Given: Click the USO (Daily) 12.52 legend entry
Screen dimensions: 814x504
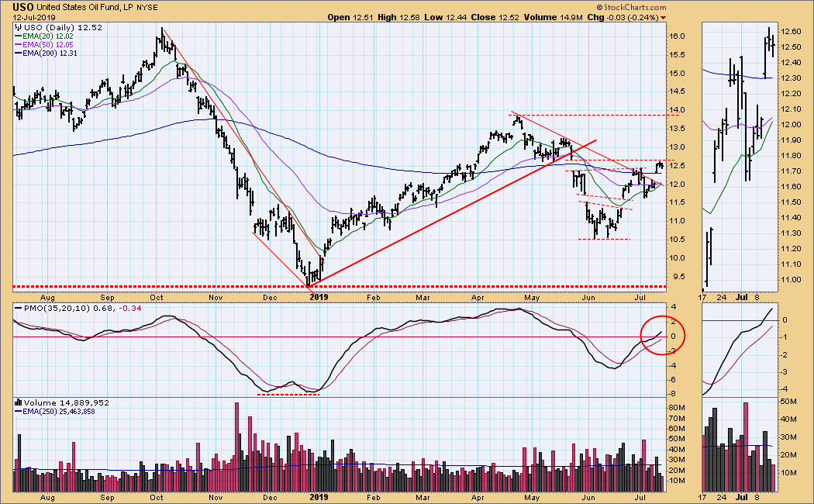Looking at the screenshot, I should (63, 27).
